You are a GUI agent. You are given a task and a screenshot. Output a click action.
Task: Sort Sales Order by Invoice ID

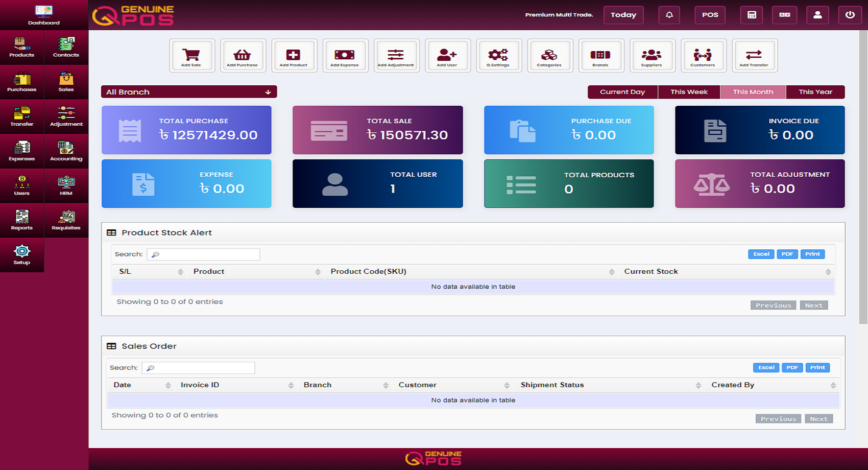click(235, 385)
